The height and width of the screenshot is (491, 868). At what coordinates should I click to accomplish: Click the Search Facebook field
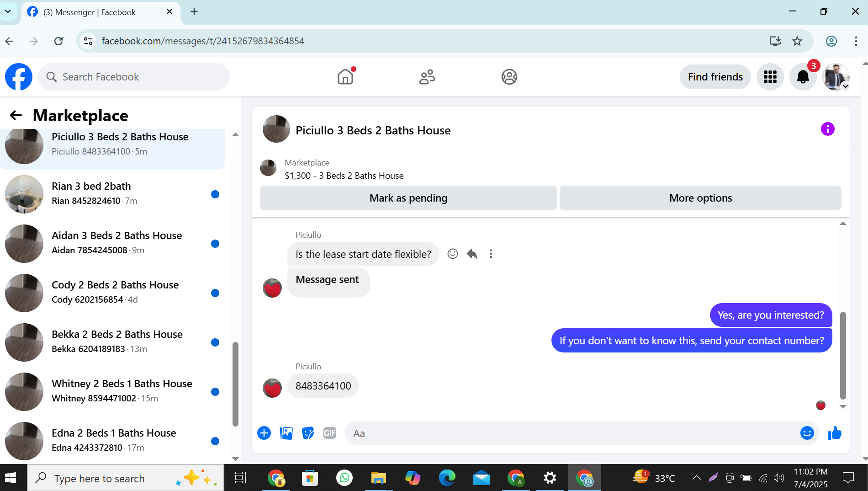(x=134, y=77)
